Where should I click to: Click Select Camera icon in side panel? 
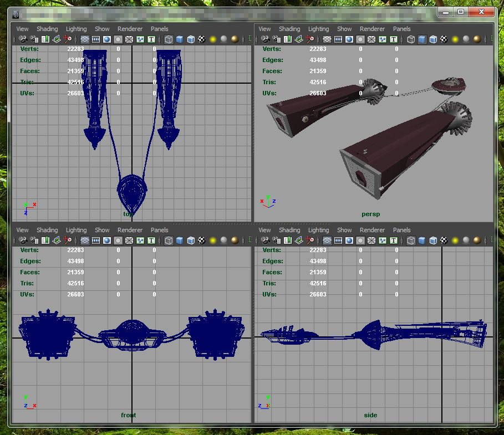pyautogui.click(x=265, y=240)
